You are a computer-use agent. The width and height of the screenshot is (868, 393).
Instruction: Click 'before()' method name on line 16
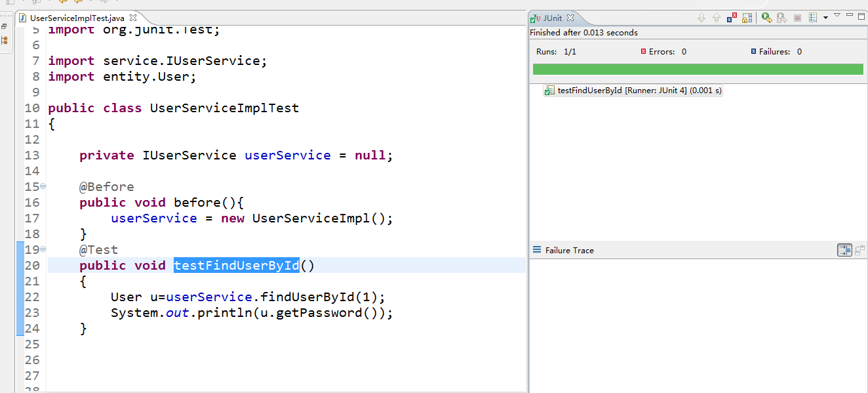pyautogui.click(x=205, y=202)
